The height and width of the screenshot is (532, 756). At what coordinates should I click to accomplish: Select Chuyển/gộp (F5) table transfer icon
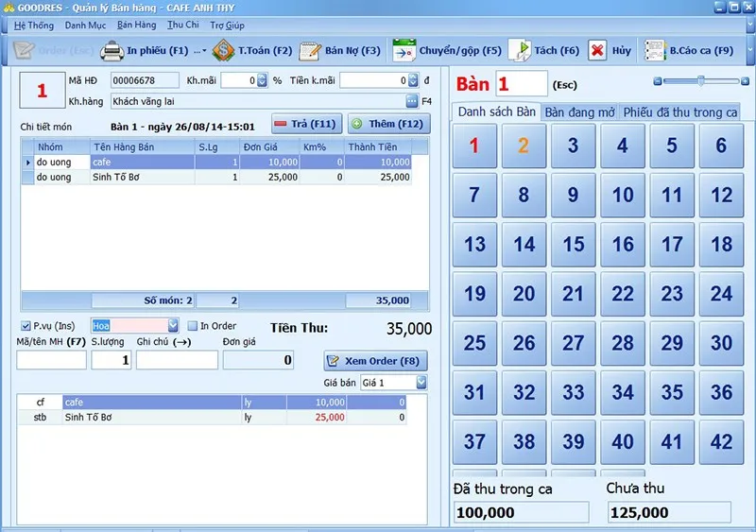point(404,50)
